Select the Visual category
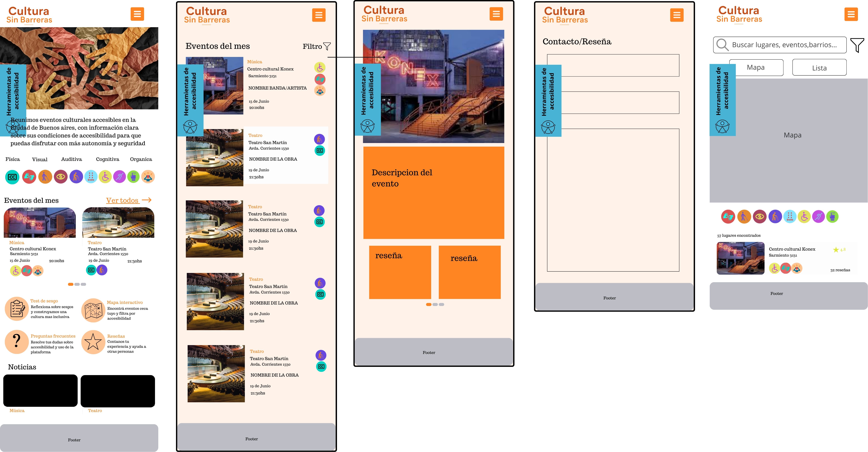Screen dimensions: 868x452 tap(40, 160)
